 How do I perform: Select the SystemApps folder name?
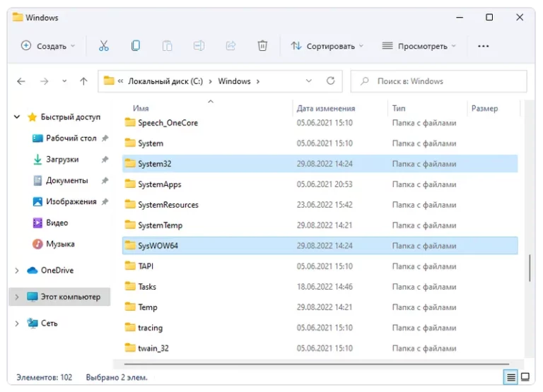click(x=160, y=184)
